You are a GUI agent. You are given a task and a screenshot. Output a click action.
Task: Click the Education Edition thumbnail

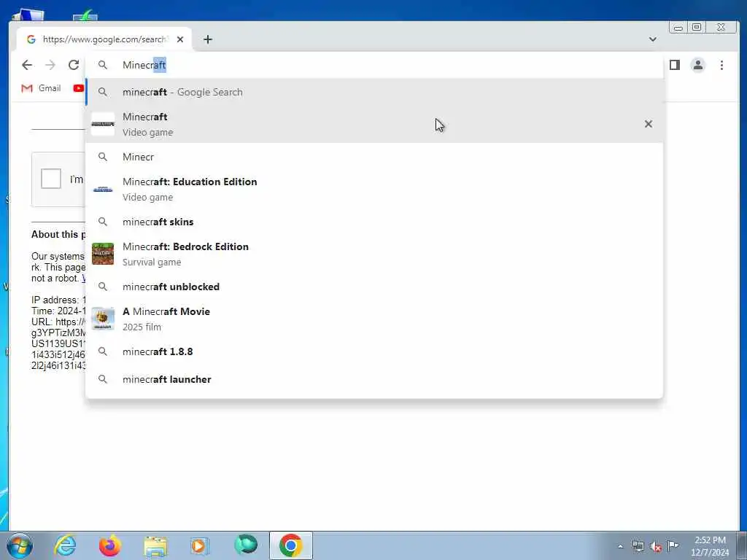[103, 189]
